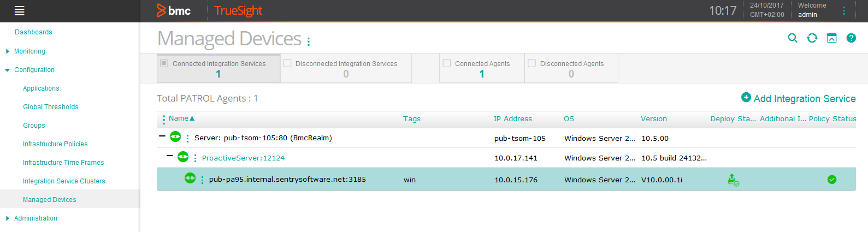Click the deploy status icon for pub-pa95

(733, 180)
